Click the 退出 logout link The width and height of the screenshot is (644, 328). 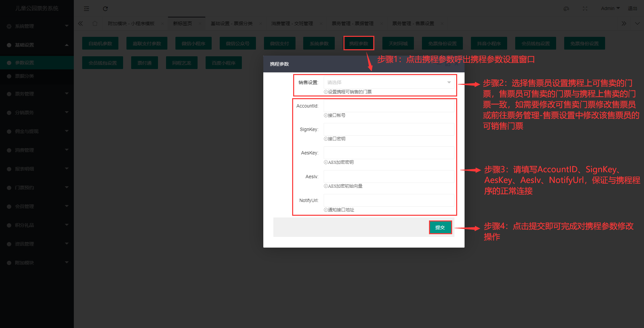point(632,8)
